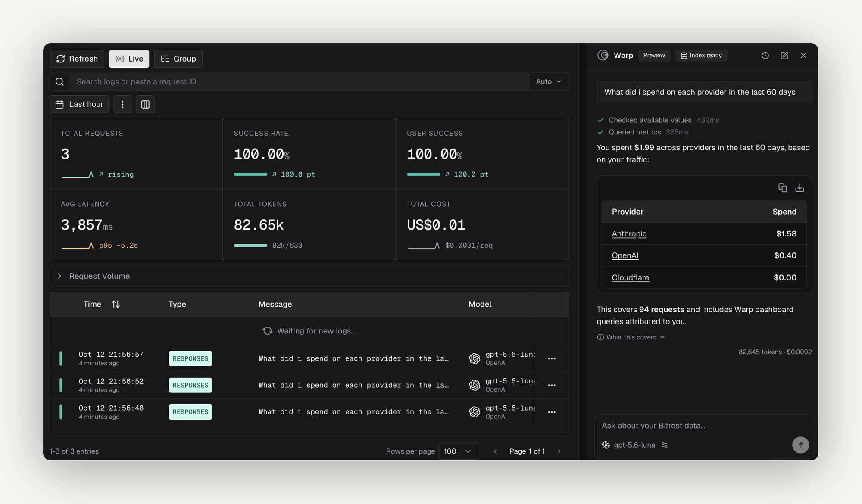Open the Auto search mode dropdown
Viewport: 862px width, 504px height.
[549, 81]
